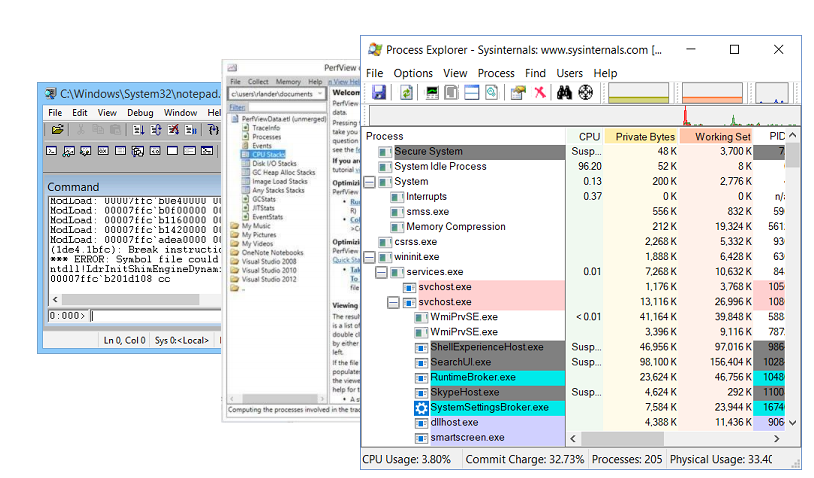Screen dimensions: 814x478
Task: Click the scroll up arrow in Process Explorer list
Action: pyautogui.click(x=792, y=135)
